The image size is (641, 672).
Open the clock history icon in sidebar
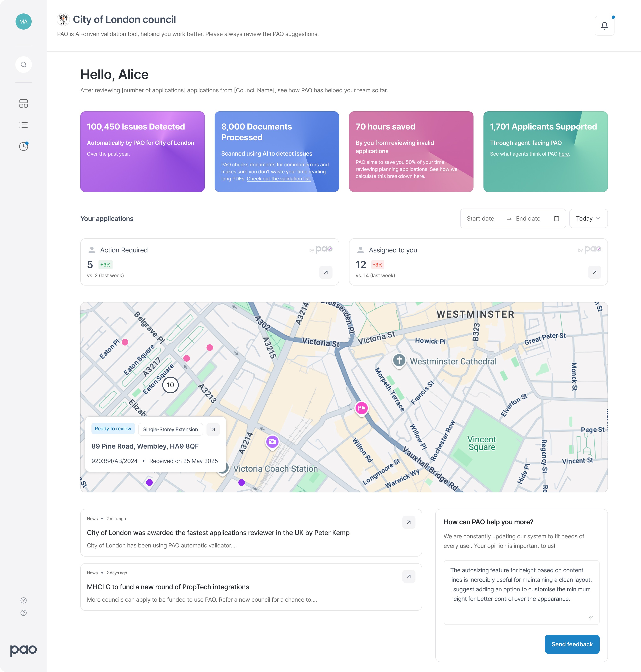24,146
